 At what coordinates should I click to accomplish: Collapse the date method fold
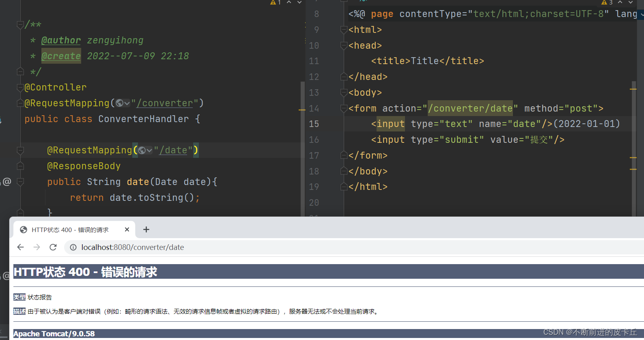click(x=20, y=182)
